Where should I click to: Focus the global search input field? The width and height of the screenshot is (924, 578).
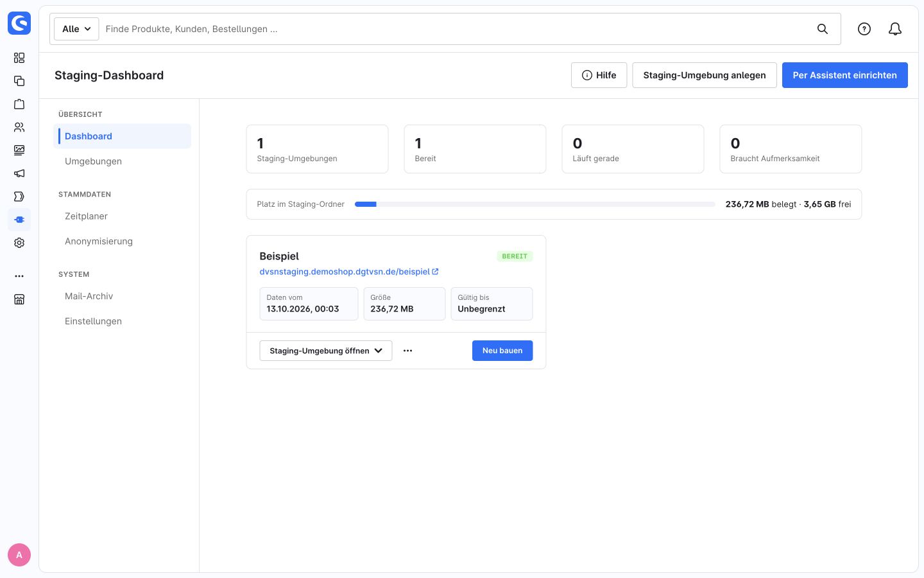456,29
